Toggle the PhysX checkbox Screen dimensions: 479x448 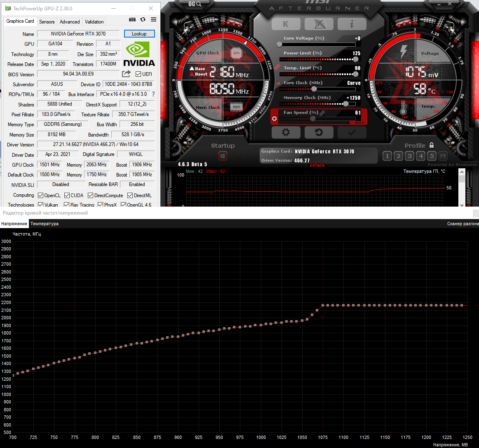pyautogui.click(x=100, y=204)
